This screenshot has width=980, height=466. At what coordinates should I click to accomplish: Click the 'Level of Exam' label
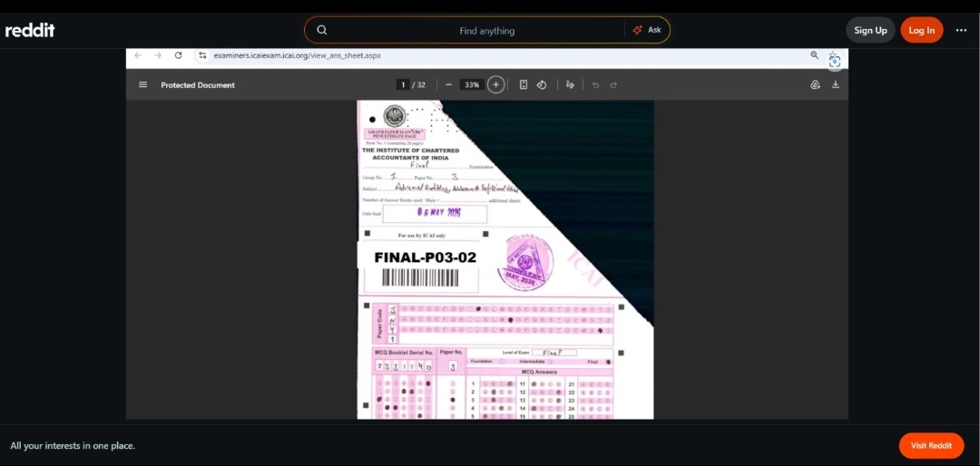pos(515,353)
